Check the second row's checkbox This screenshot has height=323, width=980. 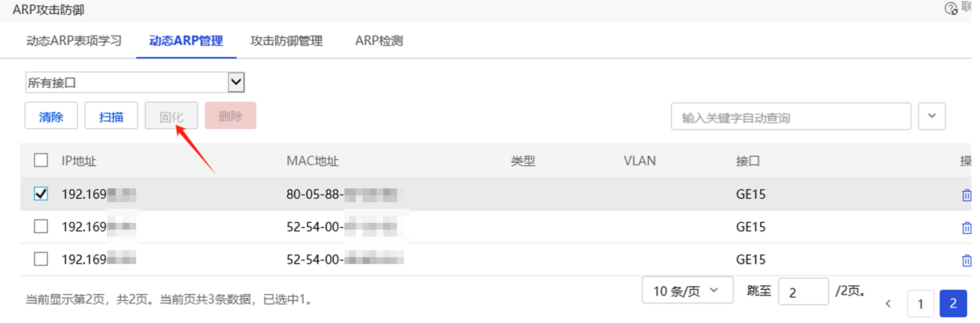tap(41, 226)
